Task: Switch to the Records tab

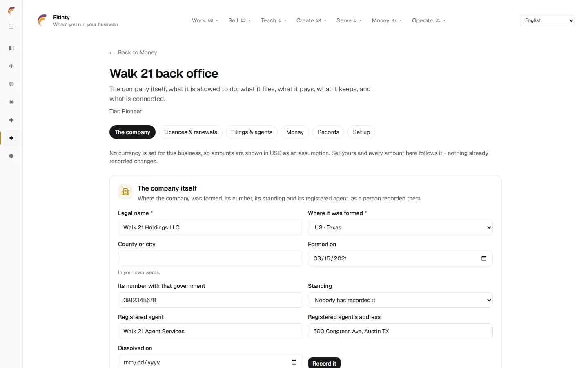Action: 328,132
